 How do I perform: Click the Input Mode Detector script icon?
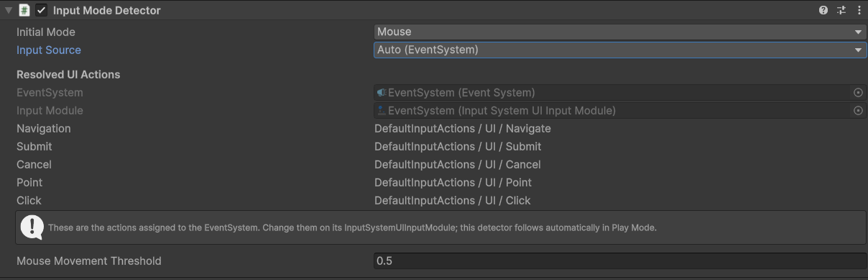(x=25, y=10)
